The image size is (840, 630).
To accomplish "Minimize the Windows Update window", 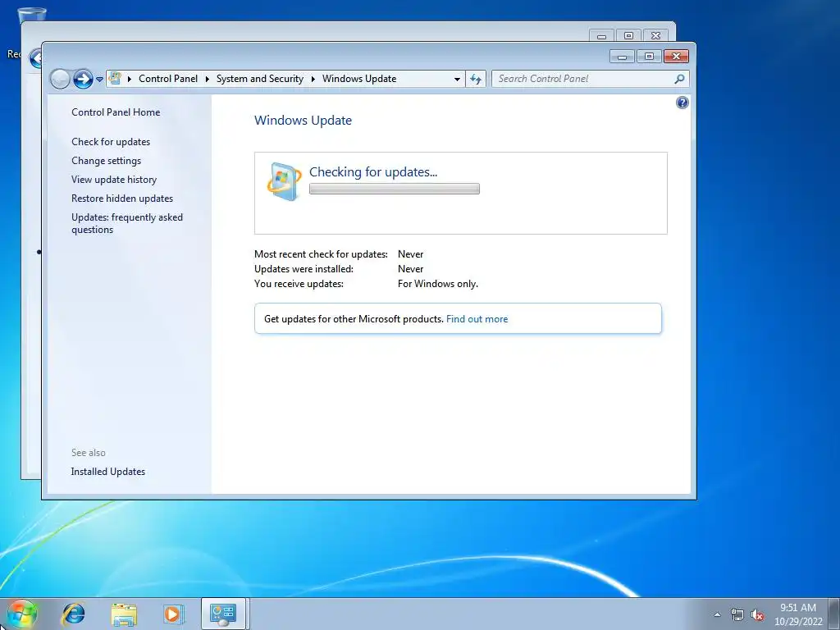I will [622, 57].
